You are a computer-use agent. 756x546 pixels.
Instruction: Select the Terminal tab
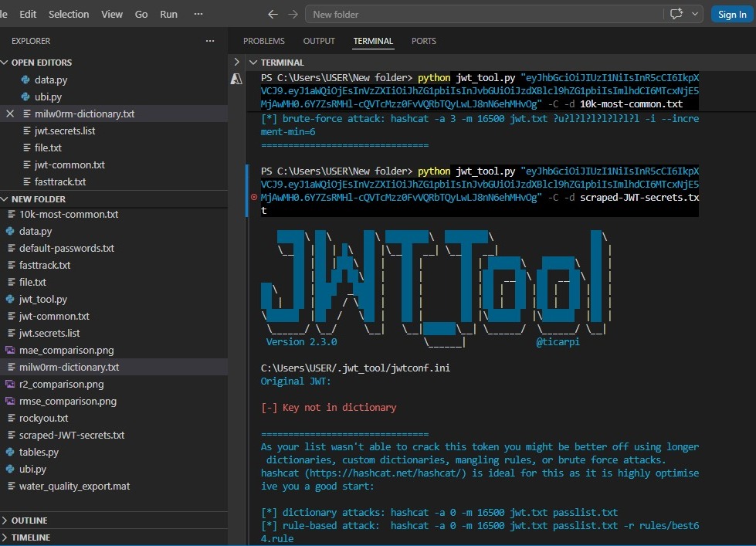(373, 41)
